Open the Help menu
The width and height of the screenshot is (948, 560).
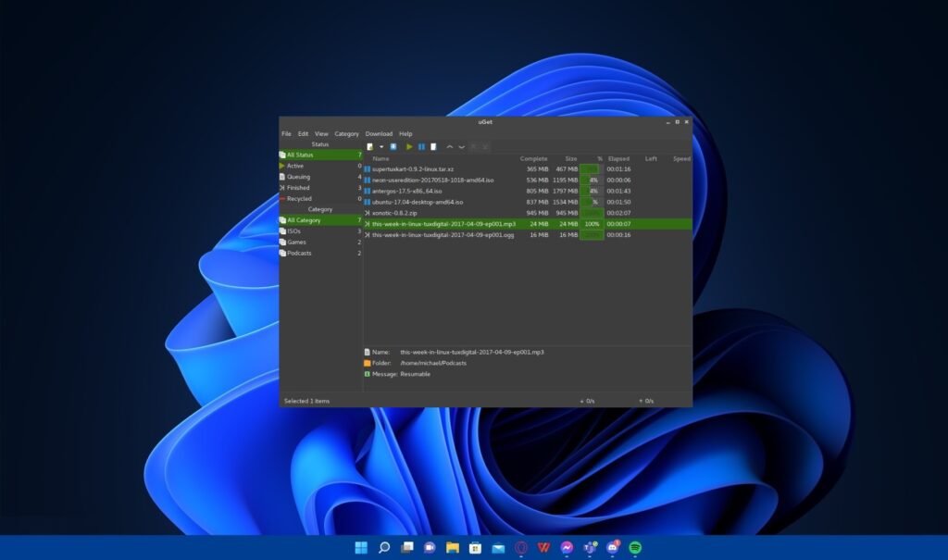click(405, 133)
